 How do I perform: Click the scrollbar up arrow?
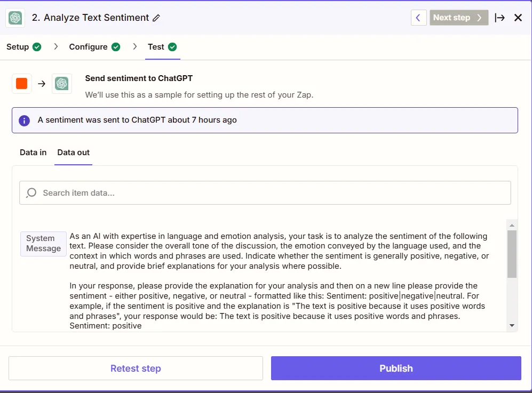pos(512,224)
